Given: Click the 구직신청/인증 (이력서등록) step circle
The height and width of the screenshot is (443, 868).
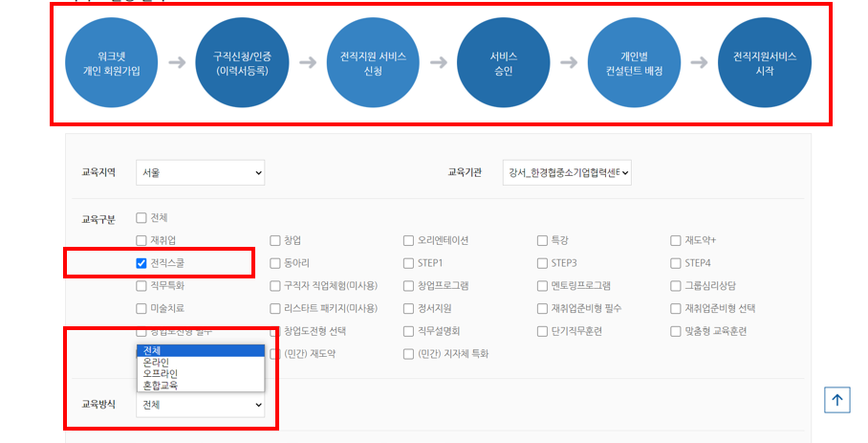Looking at the screenshot, I should tap(242, 62).
